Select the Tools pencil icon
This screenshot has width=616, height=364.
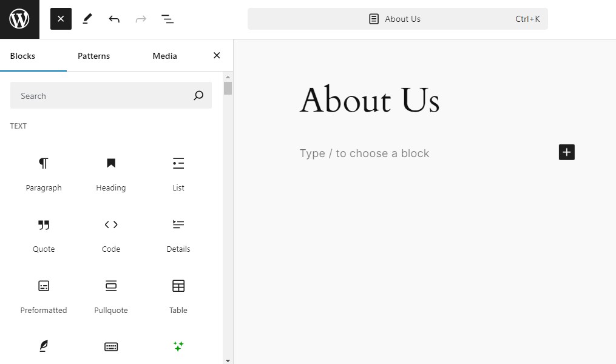pos(87,19)
